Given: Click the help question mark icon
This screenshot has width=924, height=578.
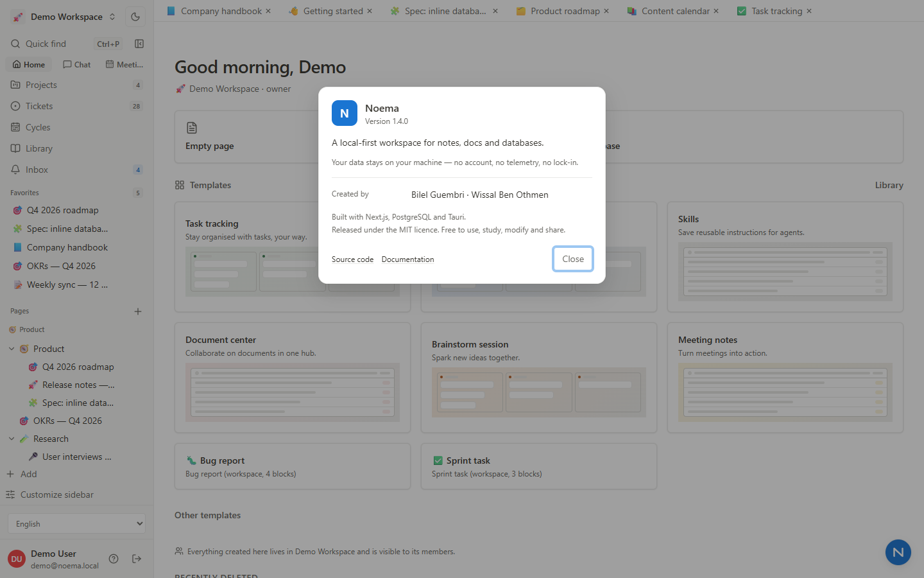Looking at the screenshot, I should 114,559.
